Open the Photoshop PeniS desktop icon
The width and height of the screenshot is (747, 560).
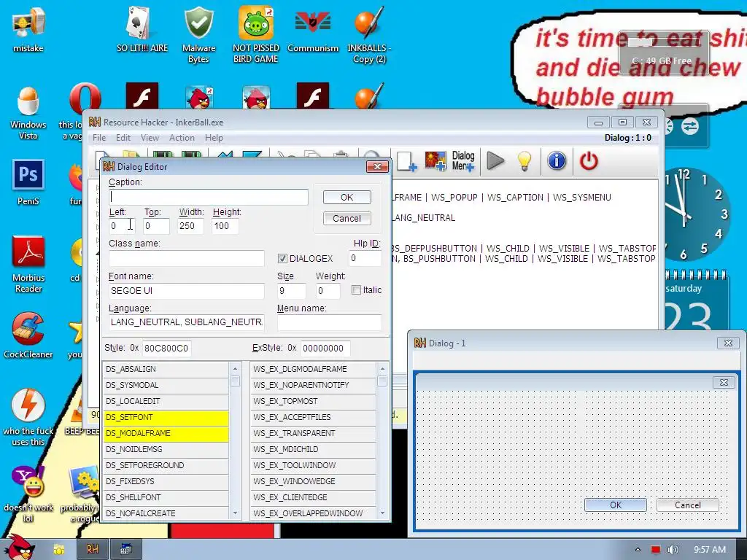pyautogui.click(x=28, y=182)
